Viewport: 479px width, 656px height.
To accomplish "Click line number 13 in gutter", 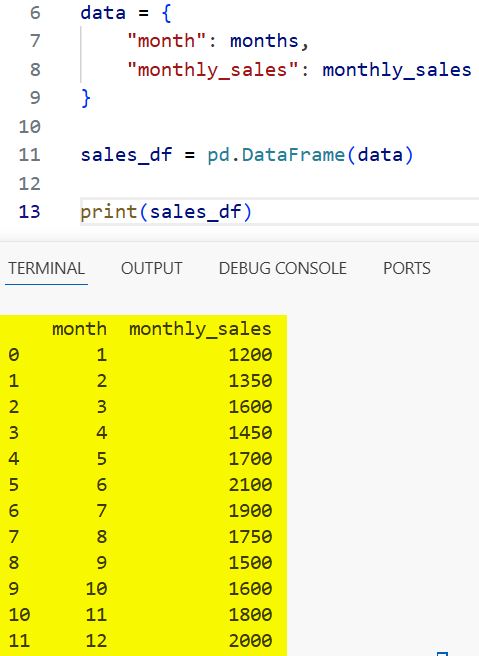I will 29,212.
